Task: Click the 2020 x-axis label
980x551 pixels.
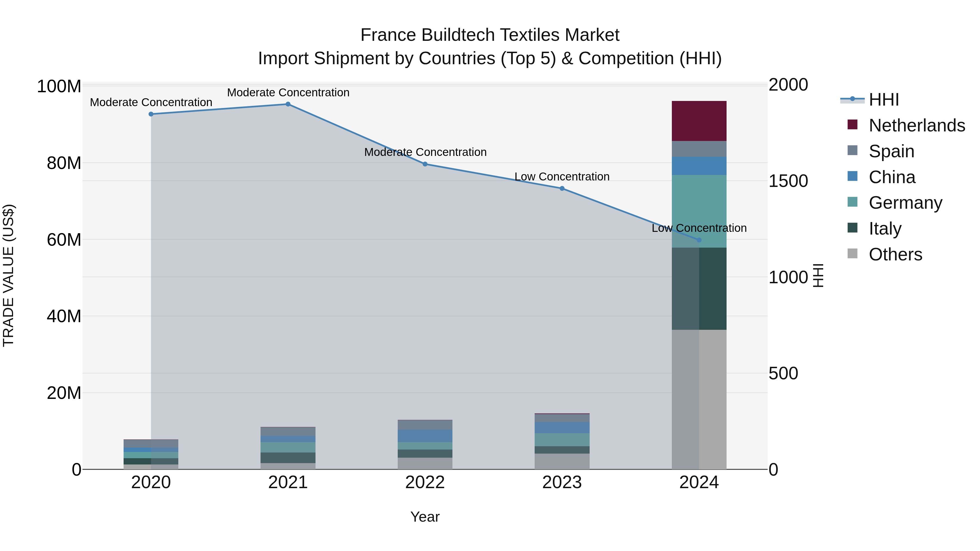Action: [x=151, y=482]
